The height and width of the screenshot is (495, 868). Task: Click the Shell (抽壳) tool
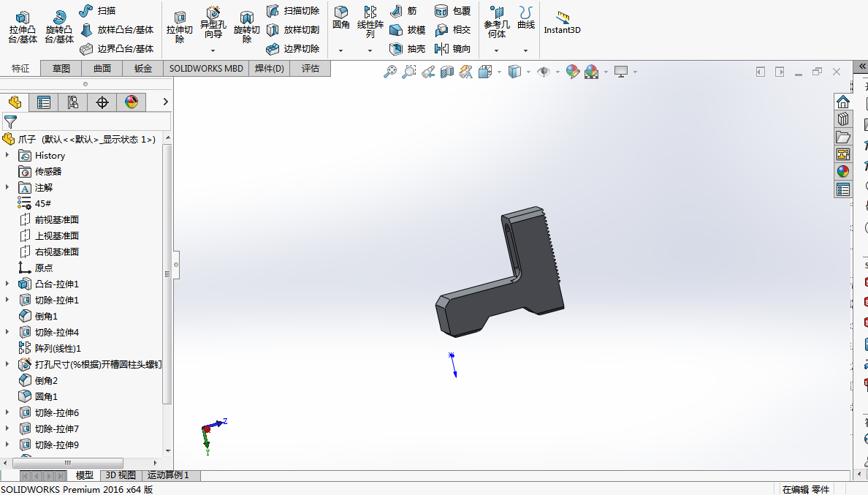click(408, 49)
